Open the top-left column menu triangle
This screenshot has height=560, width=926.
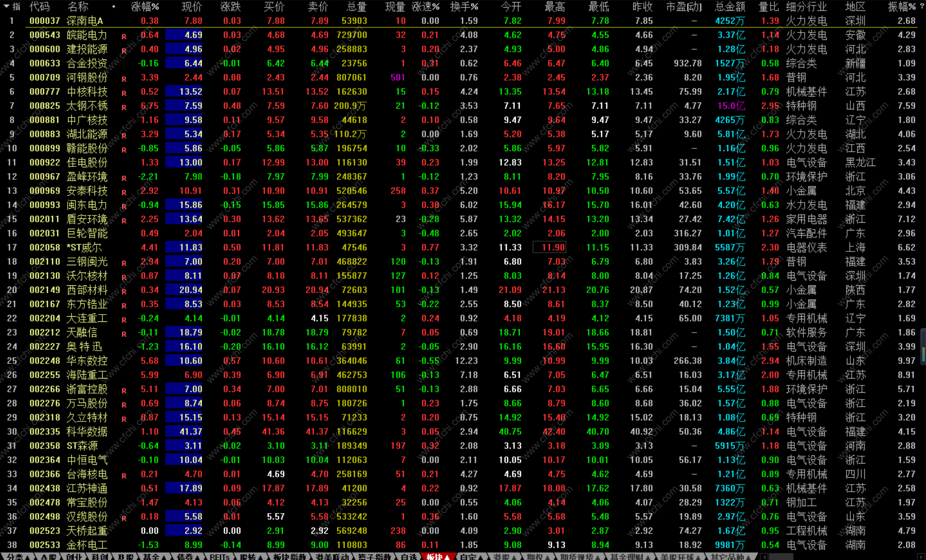(x=6, y=6)
